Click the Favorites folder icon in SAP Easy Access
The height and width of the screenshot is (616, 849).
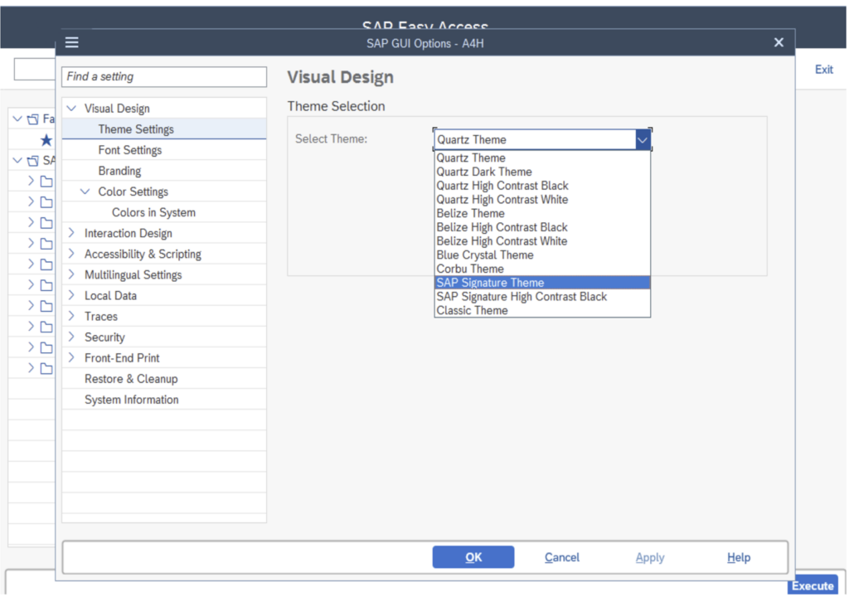point(33,119)
